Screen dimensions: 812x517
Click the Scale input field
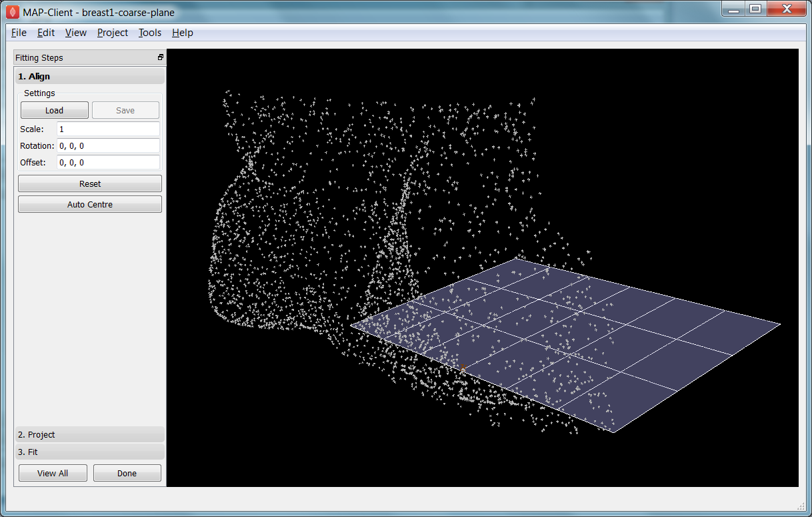pos(109,129)
